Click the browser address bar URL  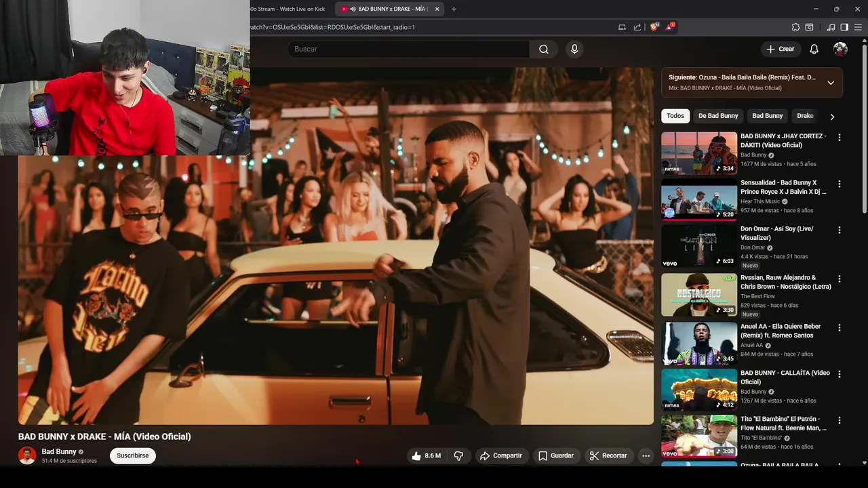pos(332,27)
